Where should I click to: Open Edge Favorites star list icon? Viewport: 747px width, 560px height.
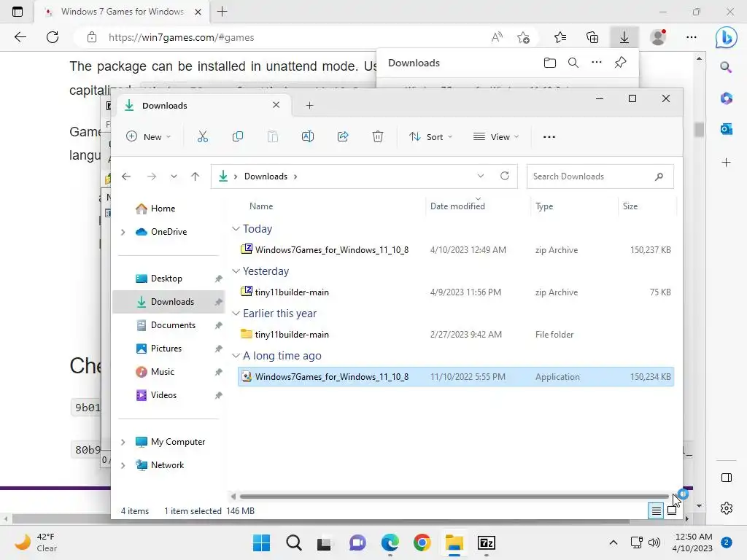point(560,37)
